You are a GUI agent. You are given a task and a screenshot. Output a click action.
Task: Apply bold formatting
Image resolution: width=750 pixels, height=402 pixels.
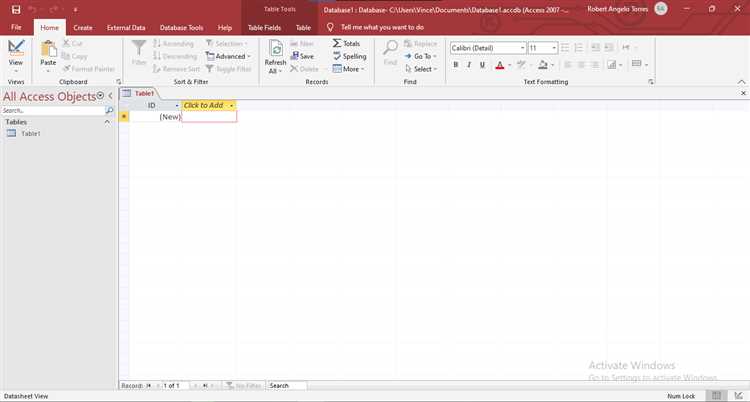click(x=456, y=65)
